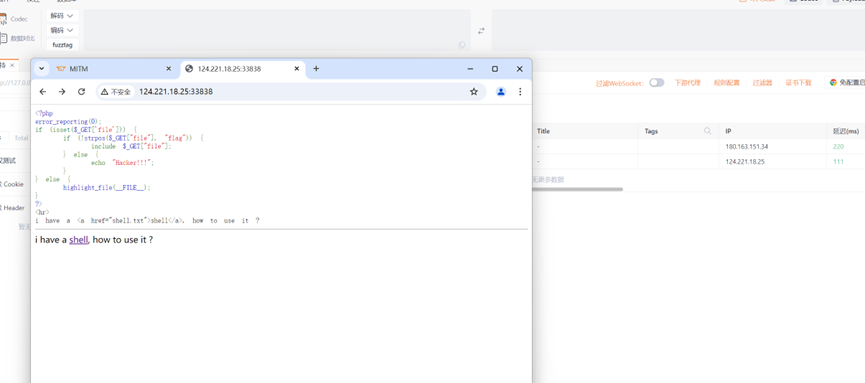Open the Chrome three-dot menu
The width and height of the screenshot is (865, 383).
[520, 92]
